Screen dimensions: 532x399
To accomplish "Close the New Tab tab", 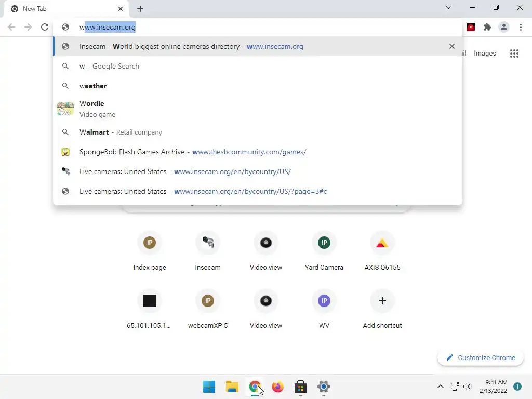I will click(121, 9).
